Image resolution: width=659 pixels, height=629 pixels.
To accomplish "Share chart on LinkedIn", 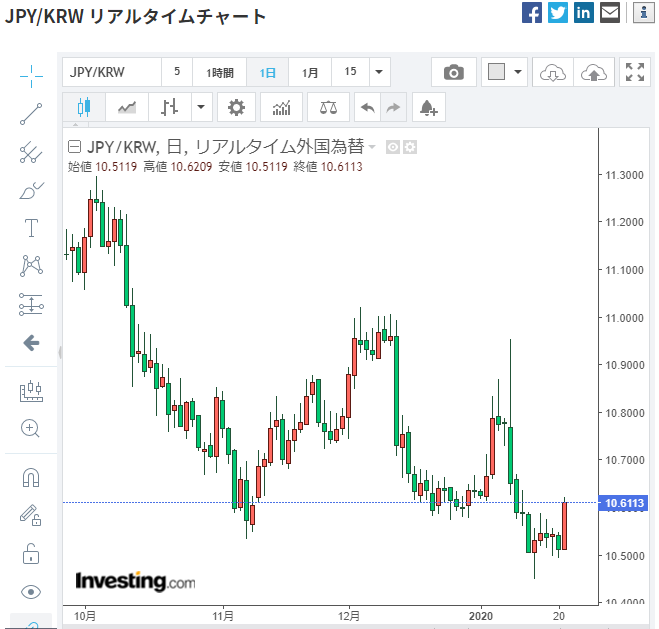I will coord(584,13).
